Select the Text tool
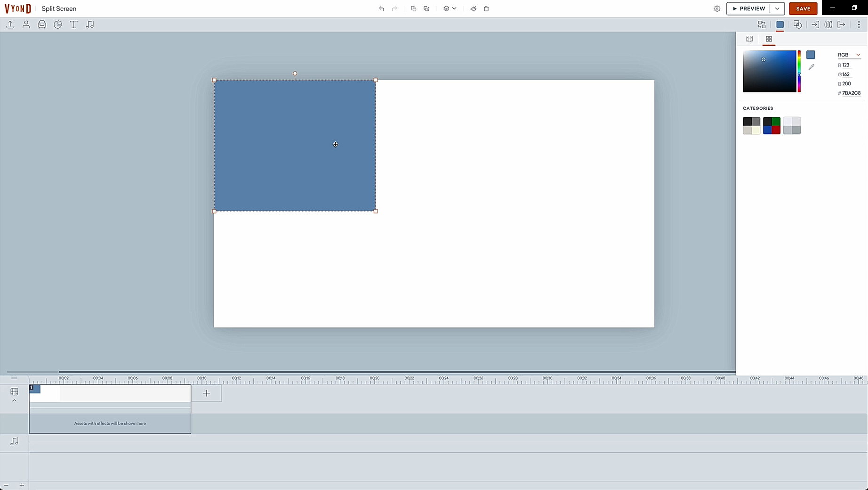This screenshot has height=490, width=868. tap(74, 24)
